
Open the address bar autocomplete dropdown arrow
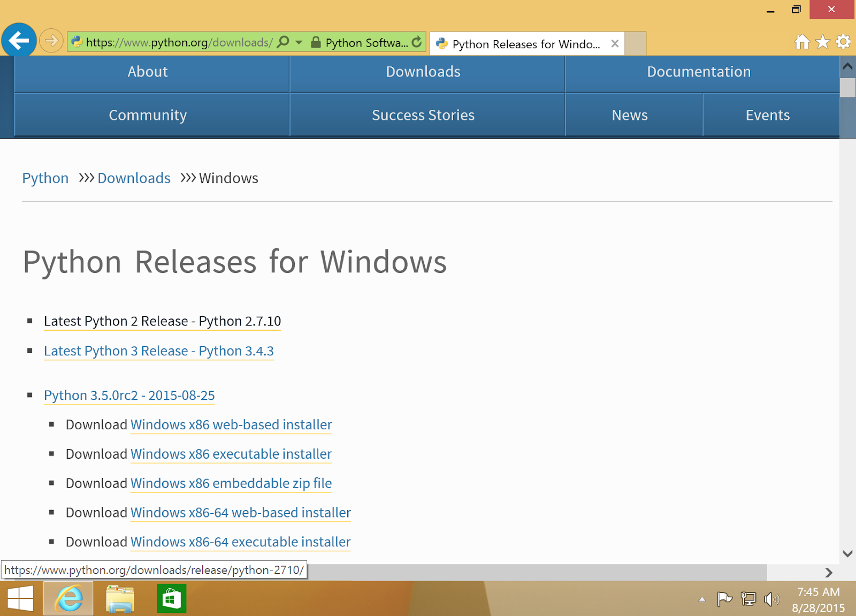click(x=299, y=42)
